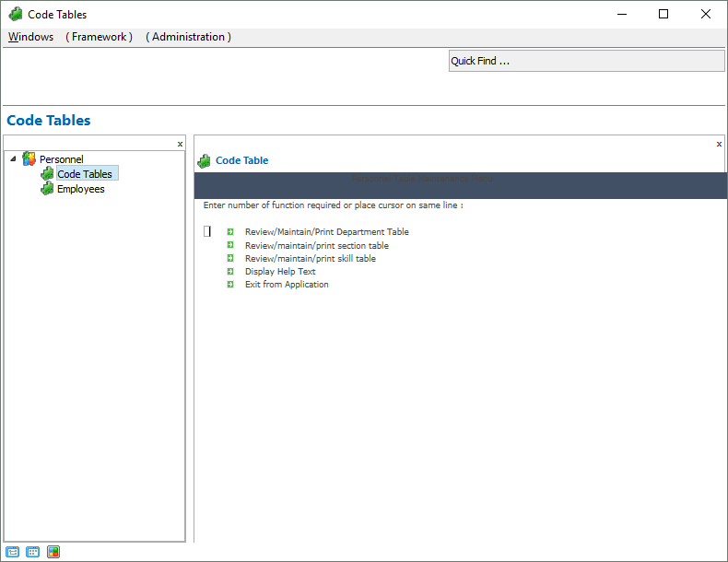Select the Personnel application node
Viewport: 728px width, 562px height.
pos(61,159)
